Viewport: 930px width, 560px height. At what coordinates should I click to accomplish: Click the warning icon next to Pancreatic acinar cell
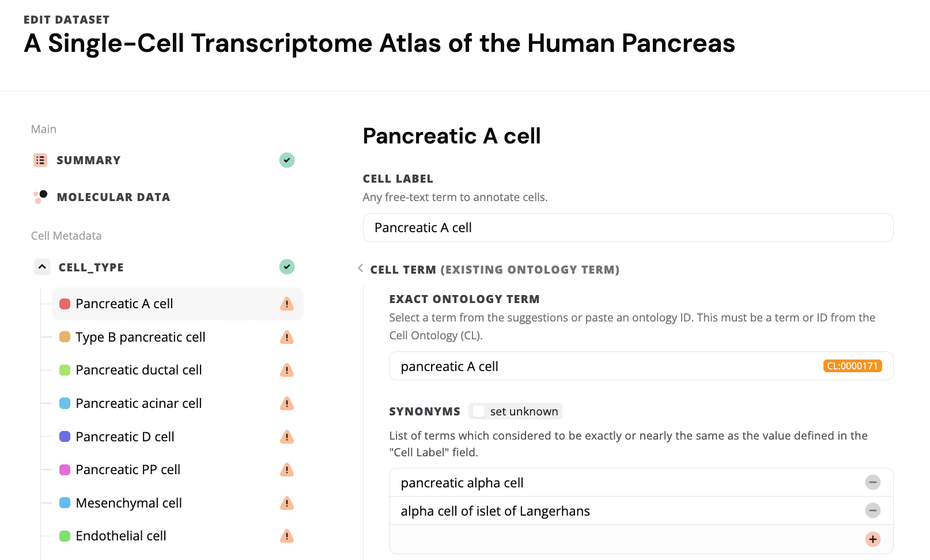tap(286, 403)
